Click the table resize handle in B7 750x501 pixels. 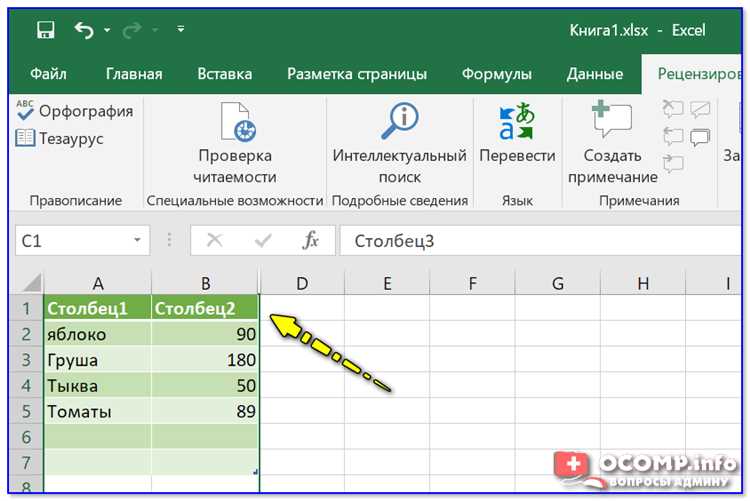(255, 472)
